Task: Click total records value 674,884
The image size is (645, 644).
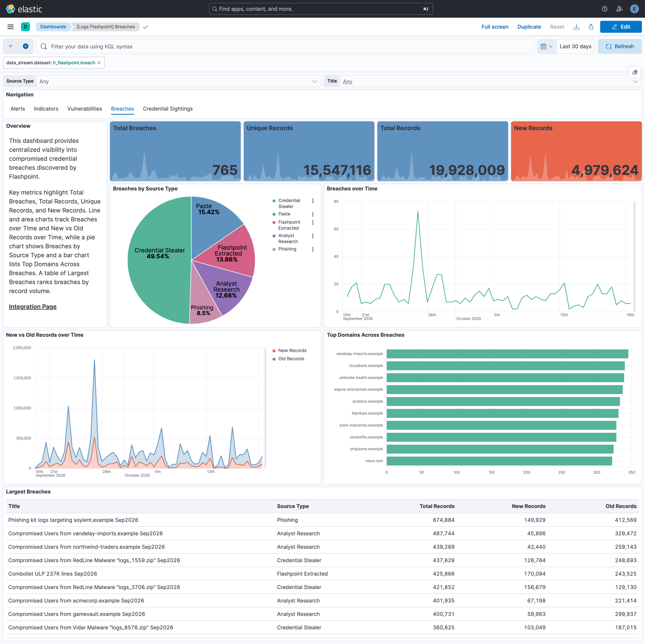Action: pos(443,520)
